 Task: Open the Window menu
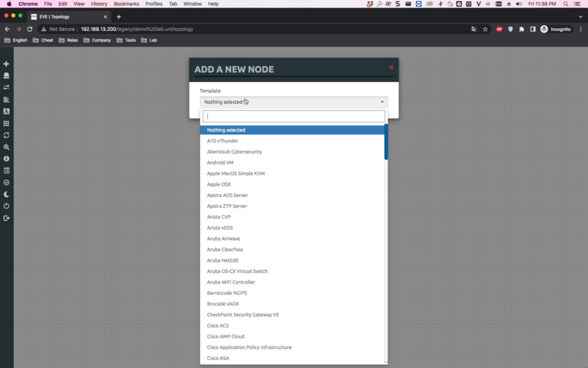(x=192, y=4)
